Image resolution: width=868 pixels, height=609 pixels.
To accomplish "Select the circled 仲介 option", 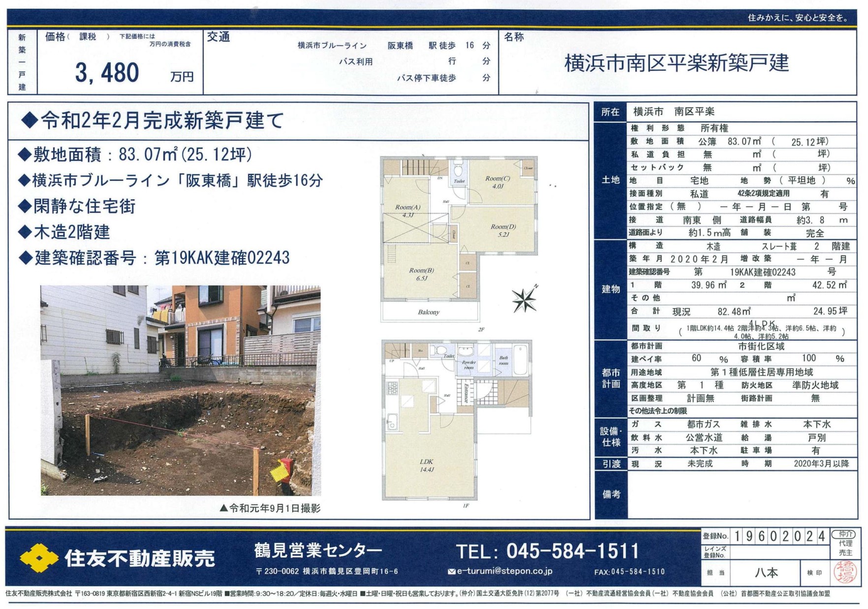I will click(845, 534).
